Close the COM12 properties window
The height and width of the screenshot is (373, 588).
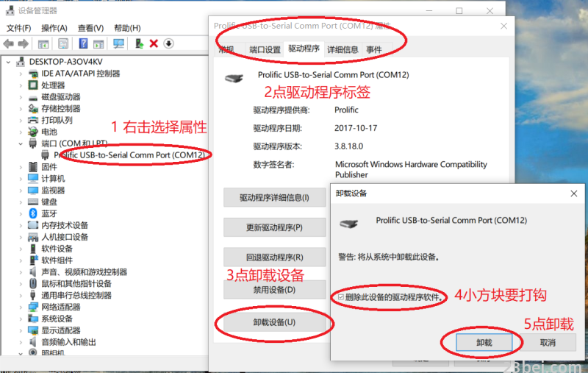[503, 26]
